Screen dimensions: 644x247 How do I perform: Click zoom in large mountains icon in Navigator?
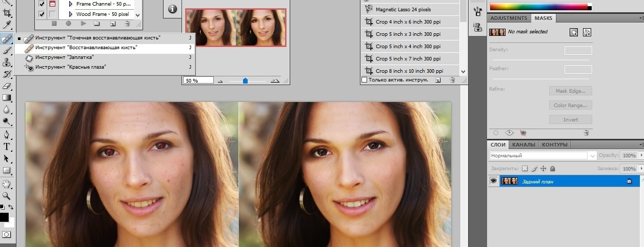pos(275,80)
